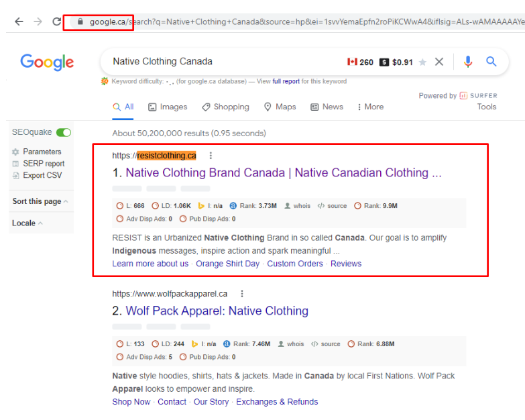Click whois in the resistclothing.ca metrics
The image size is (525, 420).
coord(297,206)
